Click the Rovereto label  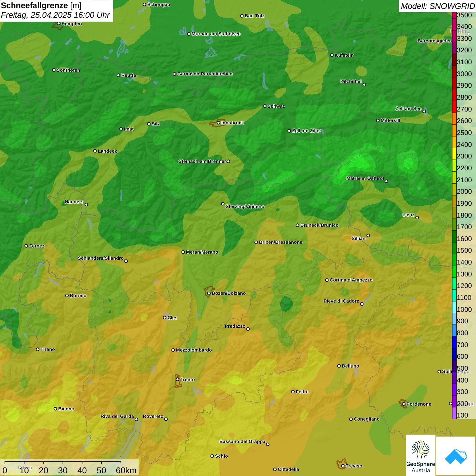tap(153, 416)
